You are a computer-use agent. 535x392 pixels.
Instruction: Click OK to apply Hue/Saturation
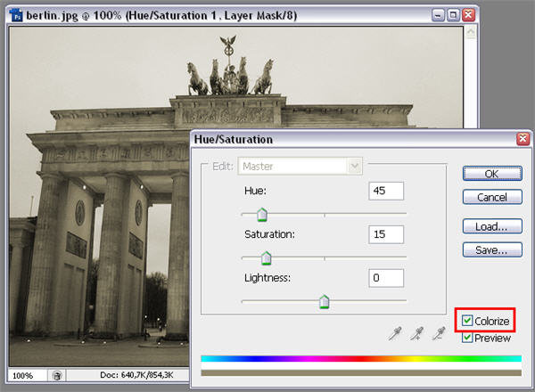[492, 173]
